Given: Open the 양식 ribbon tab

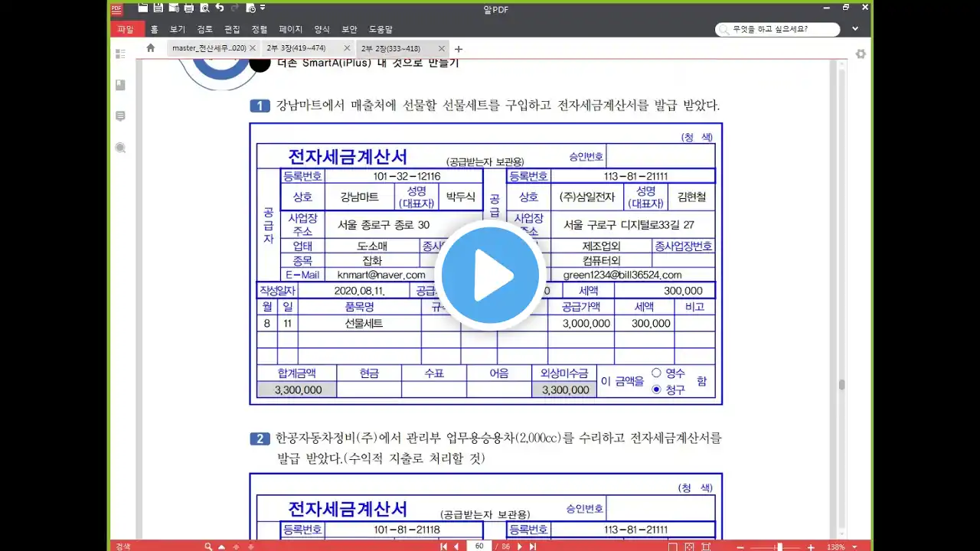Looking at the screenshot, I should (x=322, y=29).
